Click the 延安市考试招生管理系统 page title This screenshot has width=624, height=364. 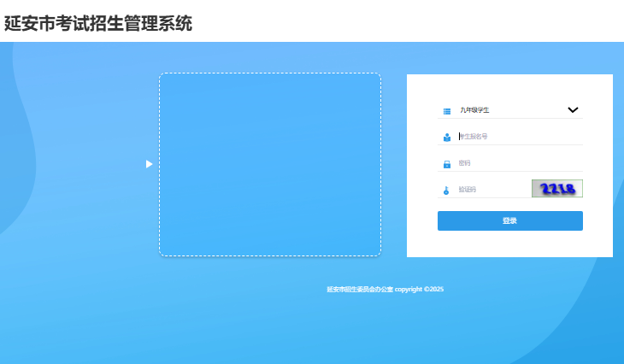tap(98, 24)
